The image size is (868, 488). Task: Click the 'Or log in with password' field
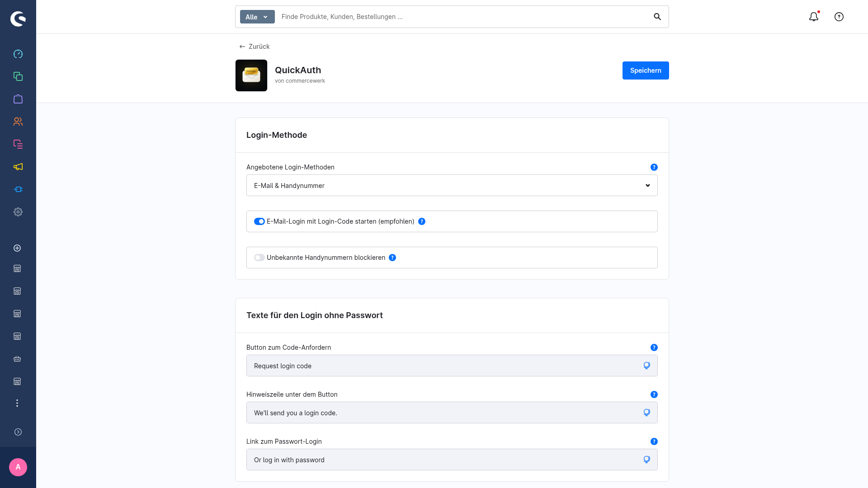click(452, 460)
